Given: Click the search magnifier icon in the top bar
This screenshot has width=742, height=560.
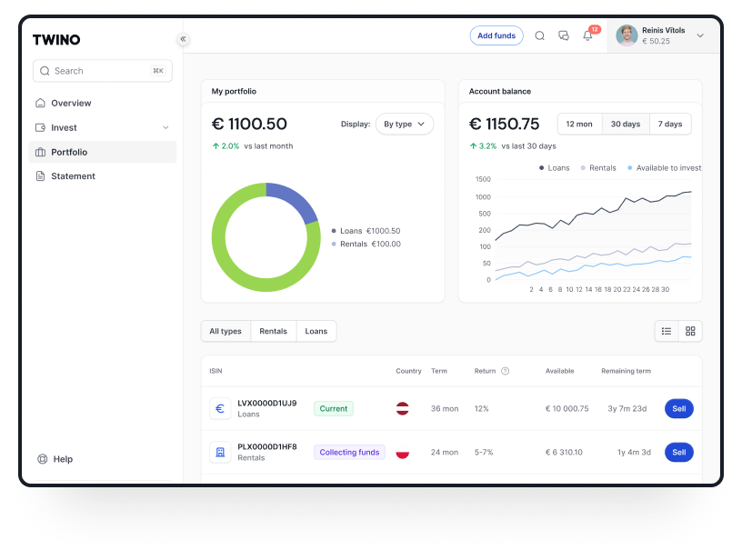Looking at the screenshot, I should click(x=539, y=36).
